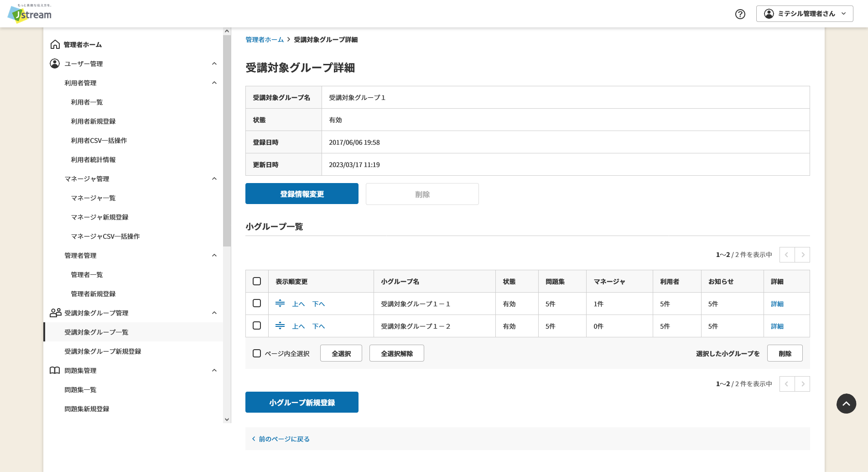Click the 全選択 button
Viewport: 868px width, 472px height.
click(x=341, y=353)
